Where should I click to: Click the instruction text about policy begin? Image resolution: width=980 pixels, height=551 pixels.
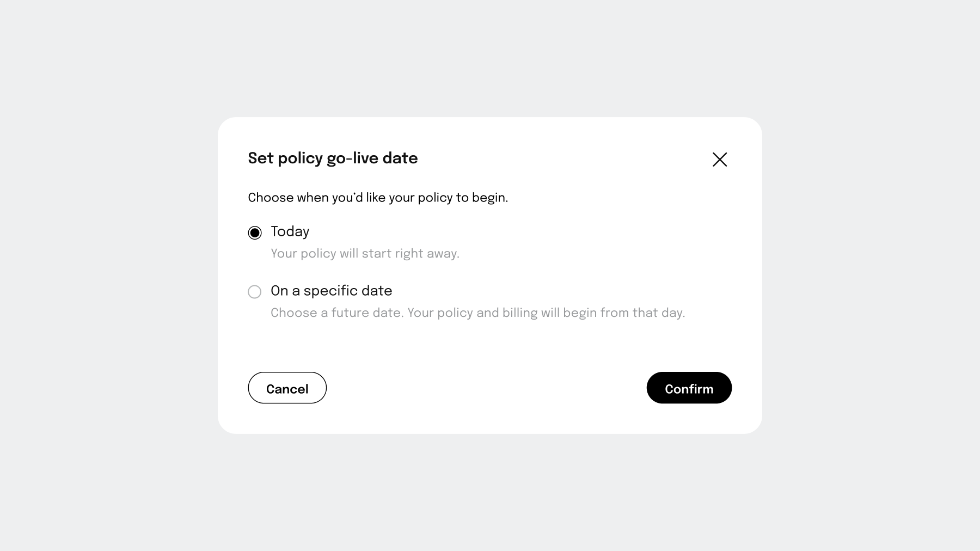pos(378,198)
